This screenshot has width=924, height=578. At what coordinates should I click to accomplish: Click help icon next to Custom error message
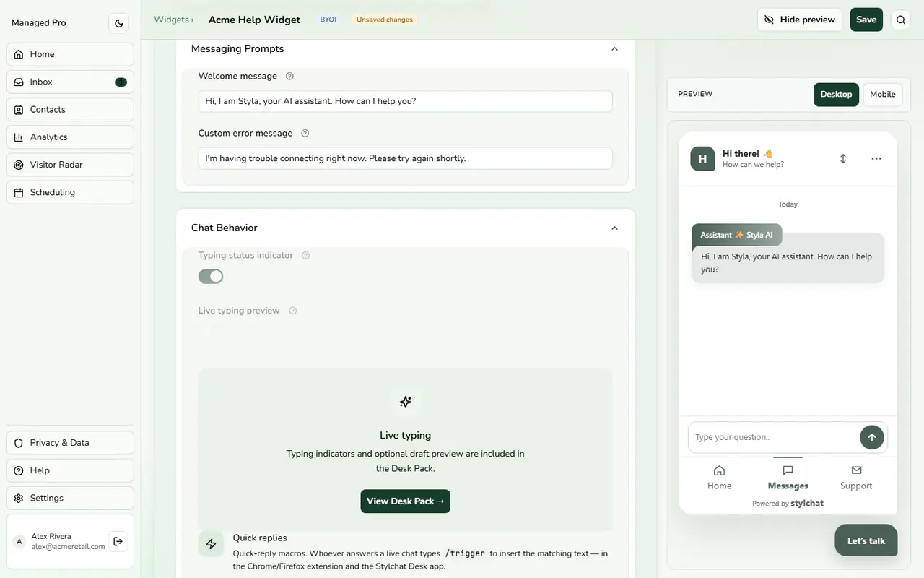(x=305, y=133)
